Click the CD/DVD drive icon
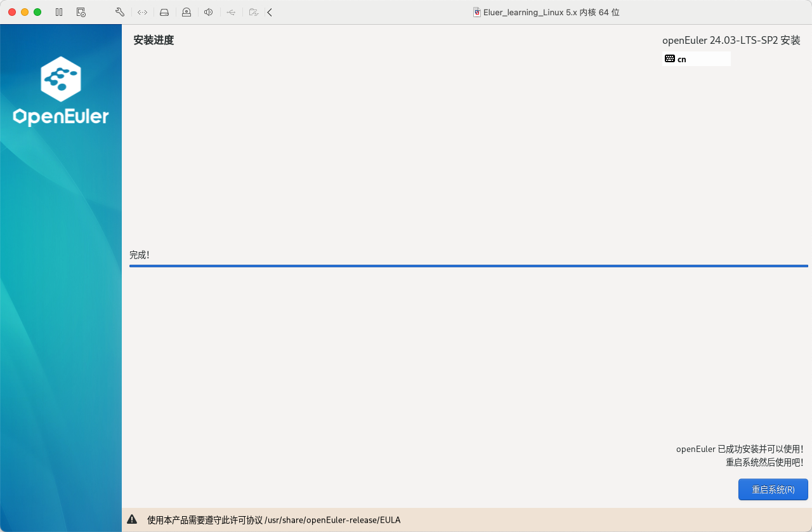 tap(186, 12)
